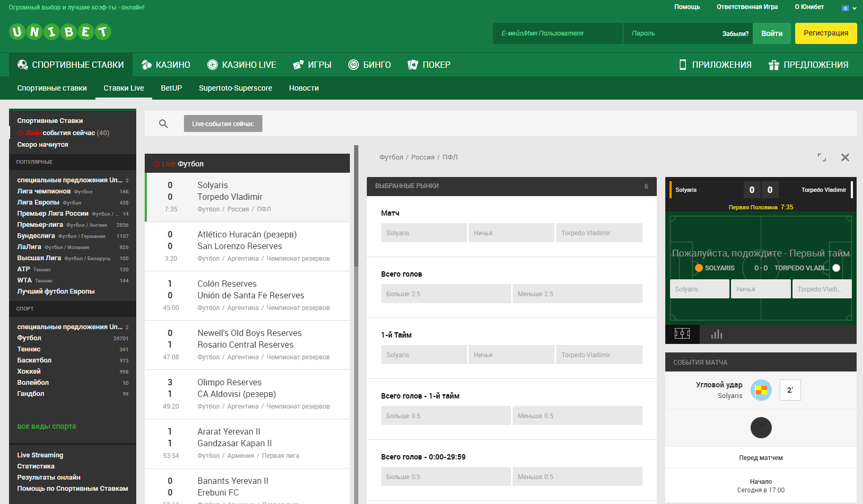Select the Newell's Old Boys Reserves match
The image size is (863, 504).
coord(247,345)
